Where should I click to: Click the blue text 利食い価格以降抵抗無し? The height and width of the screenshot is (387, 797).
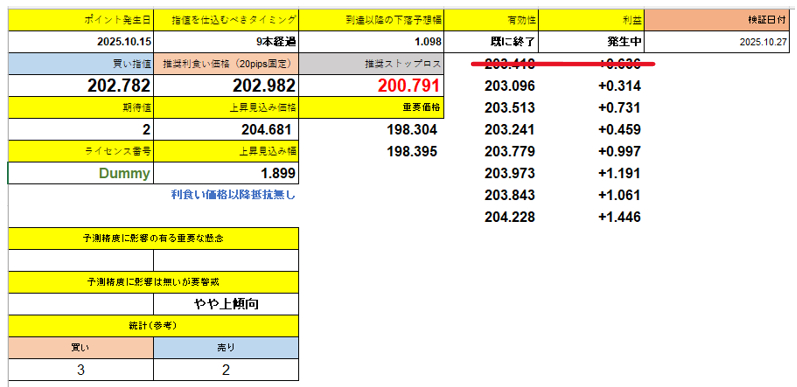point(233,194)
